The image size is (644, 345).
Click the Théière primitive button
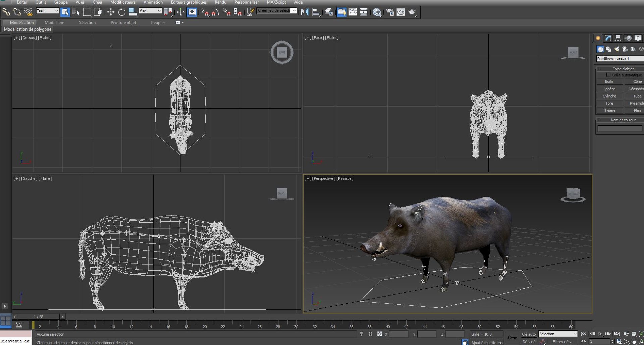tap(609, 110)
